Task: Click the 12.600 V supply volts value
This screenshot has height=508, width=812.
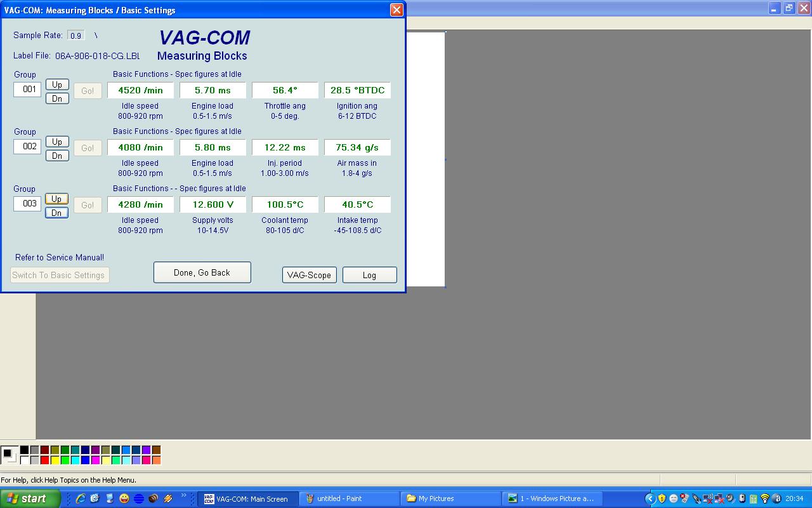Action: point(213,204)
